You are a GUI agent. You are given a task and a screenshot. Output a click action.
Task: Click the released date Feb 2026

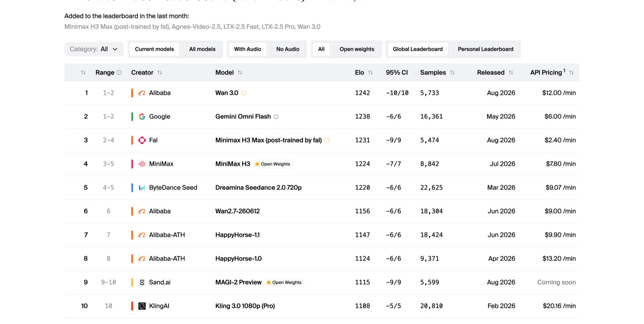[x=501, y=306]
